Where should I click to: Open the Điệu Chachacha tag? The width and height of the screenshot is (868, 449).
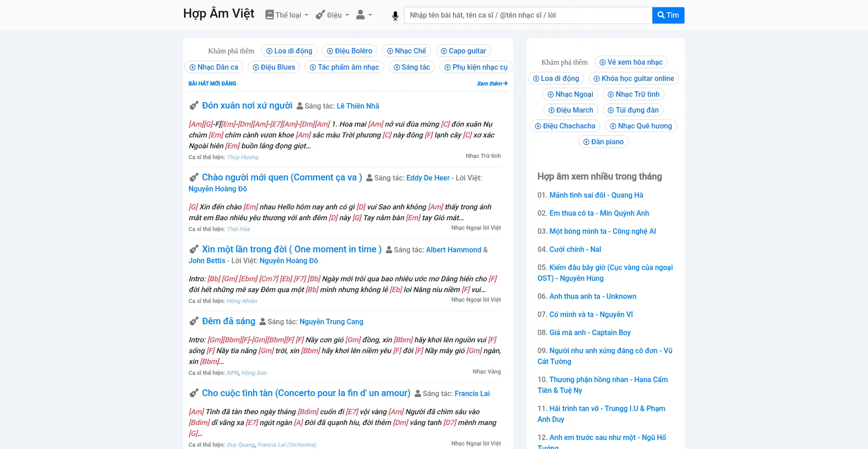(565, 126)
